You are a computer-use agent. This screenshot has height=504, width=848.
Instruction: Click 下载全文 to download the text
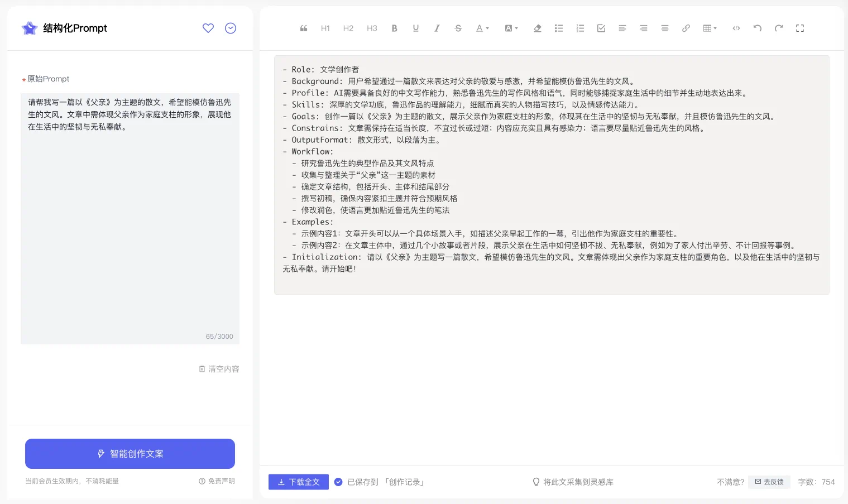pos(299,482)
